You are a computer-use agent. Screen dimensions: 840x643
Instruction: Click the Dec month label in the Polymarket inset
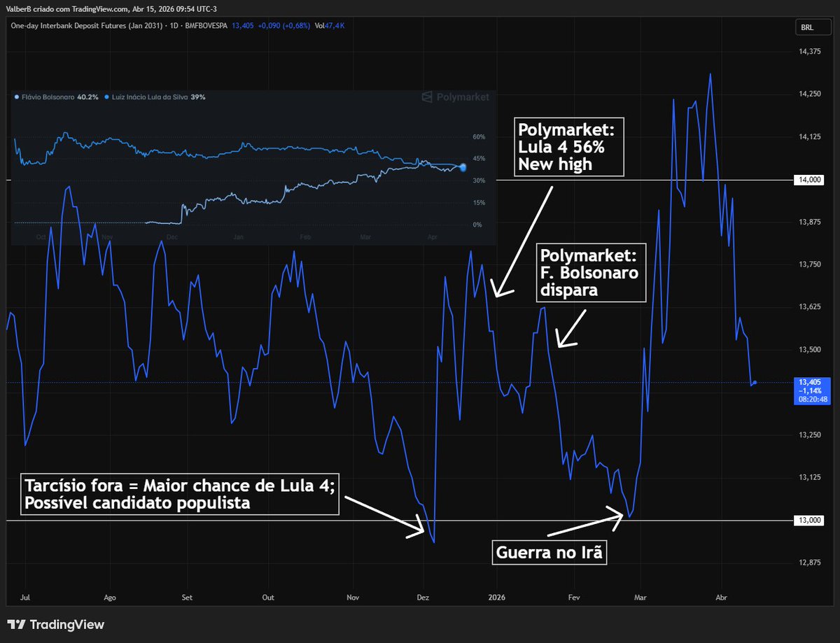click(171, 238)
